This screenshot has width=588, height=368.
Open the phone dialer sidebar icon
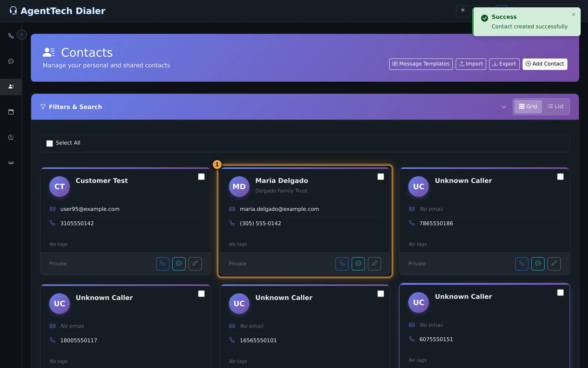[11, 36]
